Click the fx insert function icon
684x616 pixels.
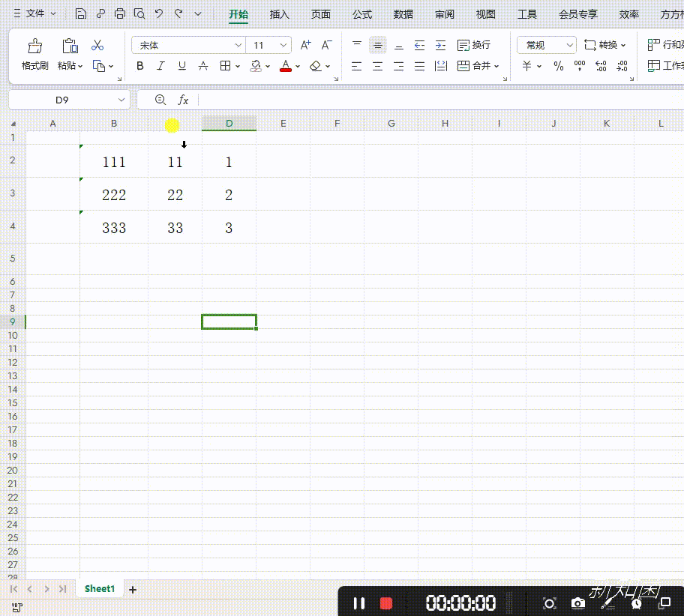183,100
